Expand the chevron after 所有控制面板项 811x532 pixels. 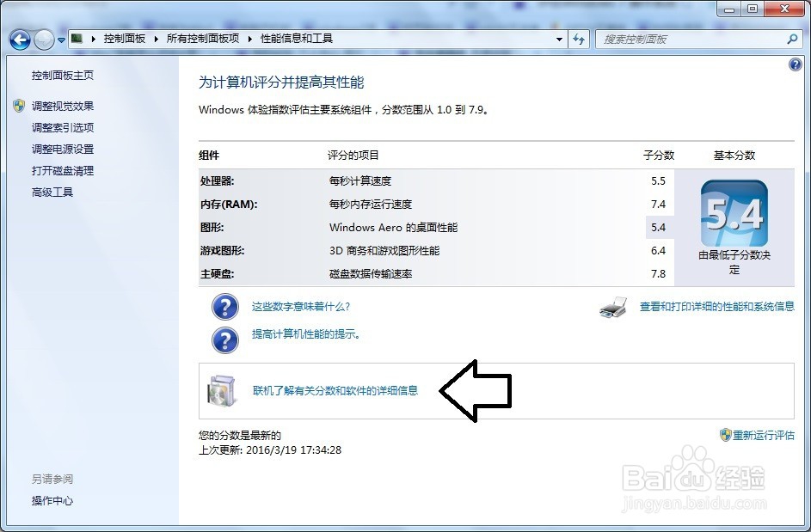(249, 38)
